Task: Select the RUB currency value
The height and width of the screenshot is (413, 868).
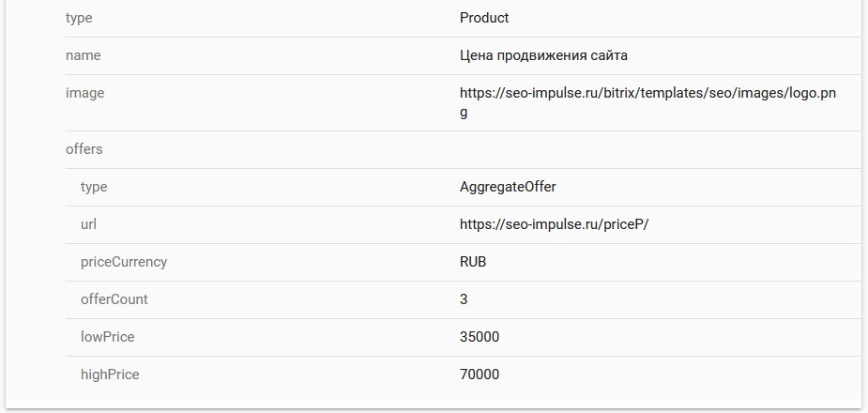Action: pyautogui.click(x=473, y=262)
